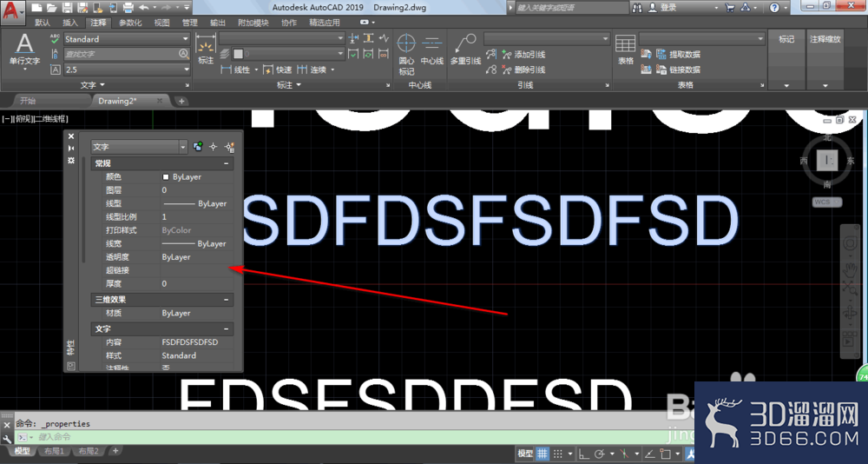Collapse the 文字 section in properties palette
The width and height of the screenshot is (868, 464).
tap(226, 328)
